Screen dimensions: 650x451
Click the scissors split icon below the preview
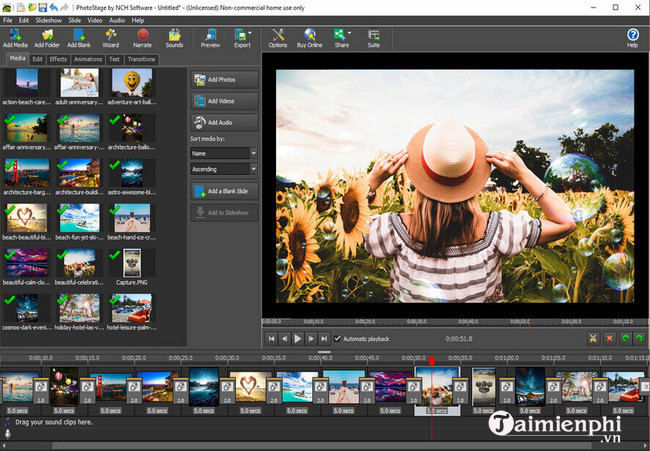click(x=593, y=339)
